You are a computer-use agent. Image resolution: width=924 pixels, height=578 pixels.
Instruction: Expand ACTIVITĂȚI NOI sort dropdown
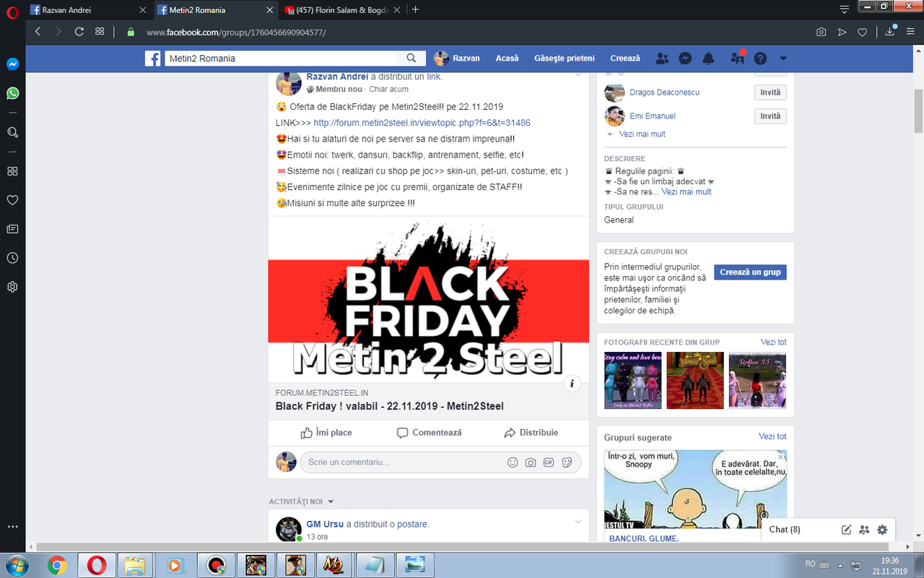331,501
